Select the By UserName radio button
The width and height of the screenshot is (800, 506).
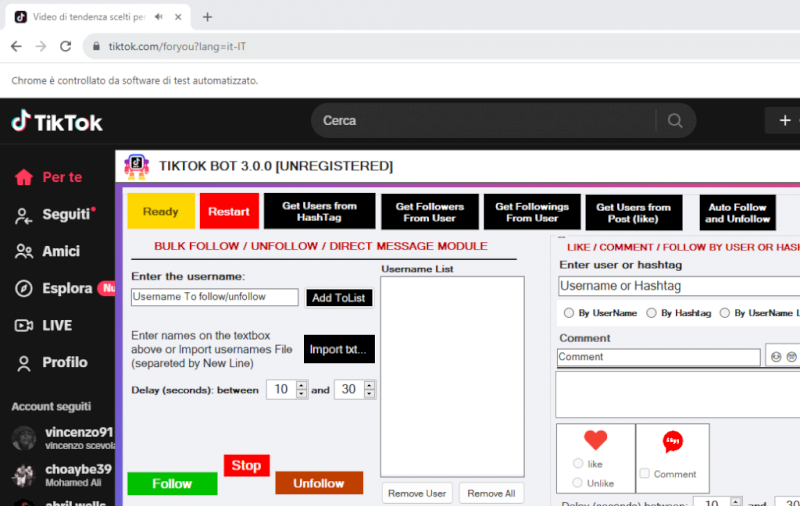tap(569, 313)
